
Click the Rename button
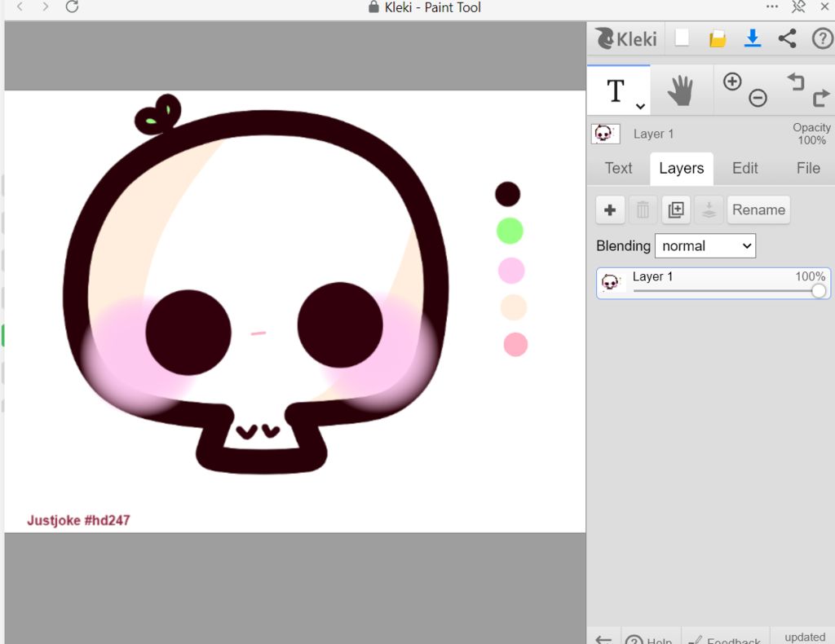pos(758,210)
